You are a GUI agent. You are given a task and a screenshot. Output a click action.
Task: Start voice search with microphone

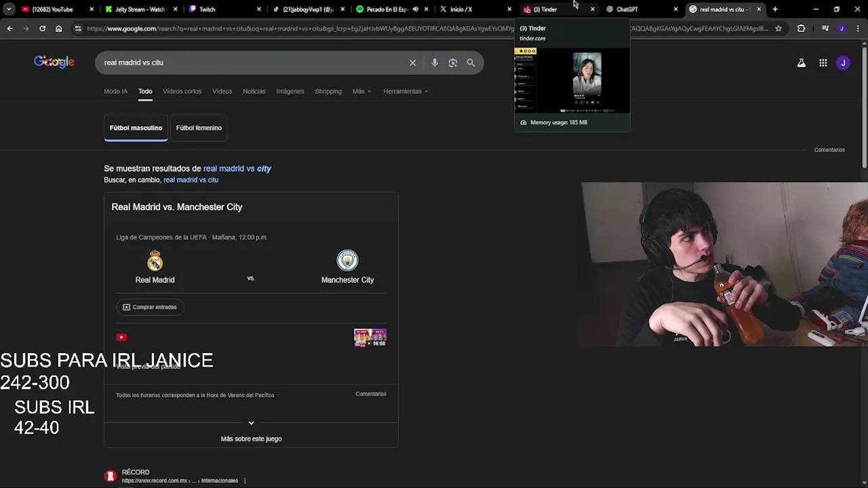tap(435, 62)
